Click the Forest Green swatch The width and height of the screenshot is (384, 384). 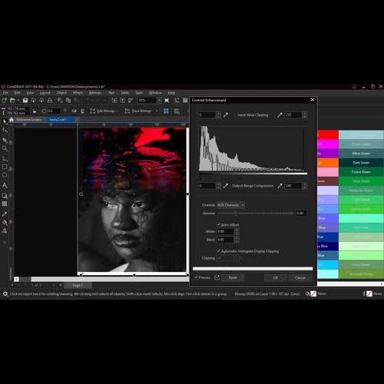pyautogui.click(x=361, y=172)
